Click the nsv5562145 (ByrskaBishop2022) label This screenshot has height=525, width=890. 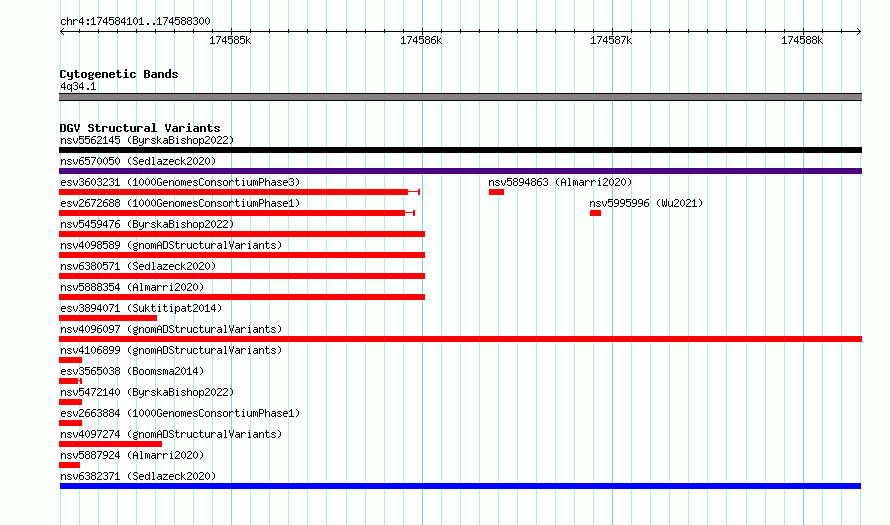click(x=147, y=140)
